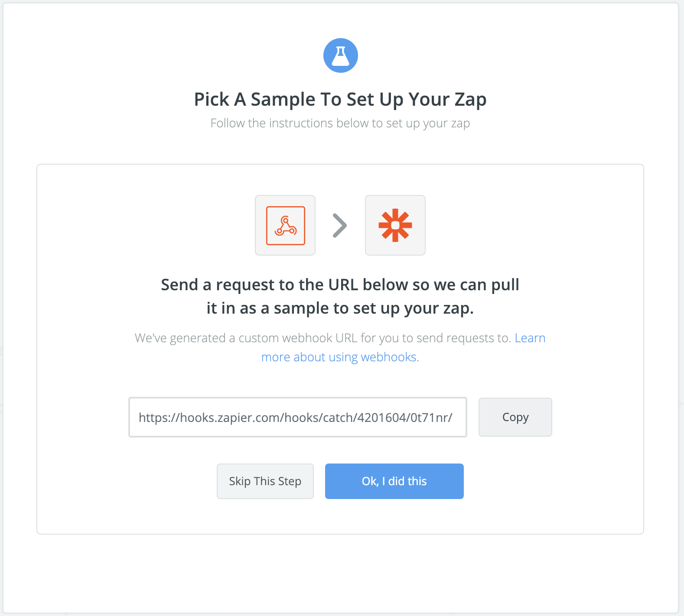Viewport: 684px width, 616px height.
Task: Click the blue flask test icon
Action: click(341, 55)
